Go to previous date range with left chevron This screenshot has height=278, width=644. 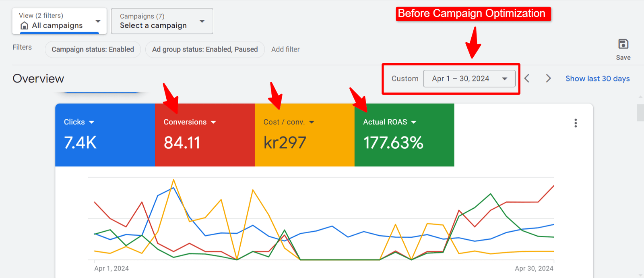coord(527,78)
